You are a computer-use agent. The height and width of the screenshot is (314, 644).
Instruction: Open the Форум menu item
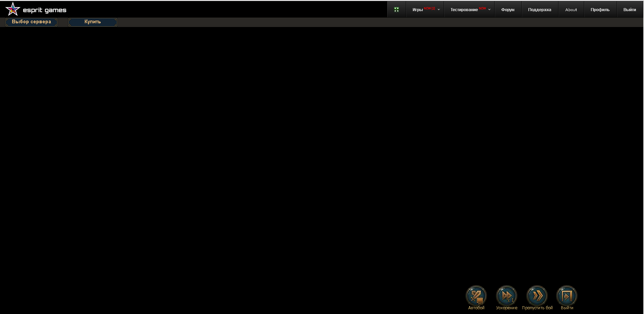pos(507,10)
